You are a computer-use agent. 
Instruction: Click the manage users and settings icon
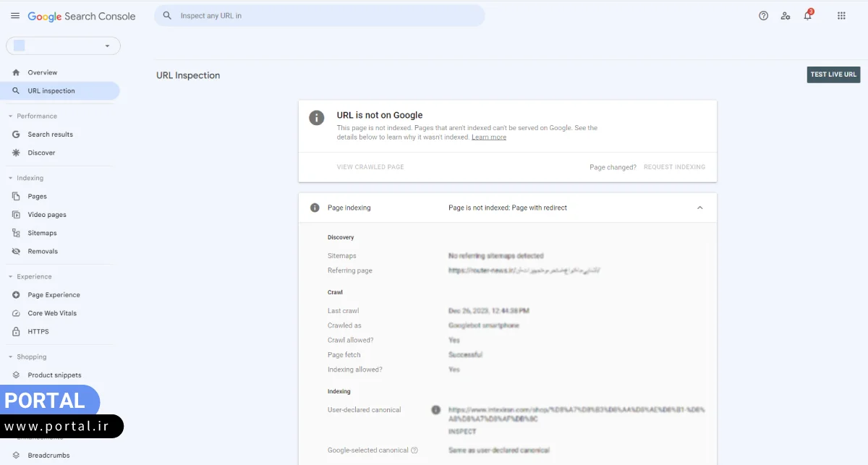786,16
